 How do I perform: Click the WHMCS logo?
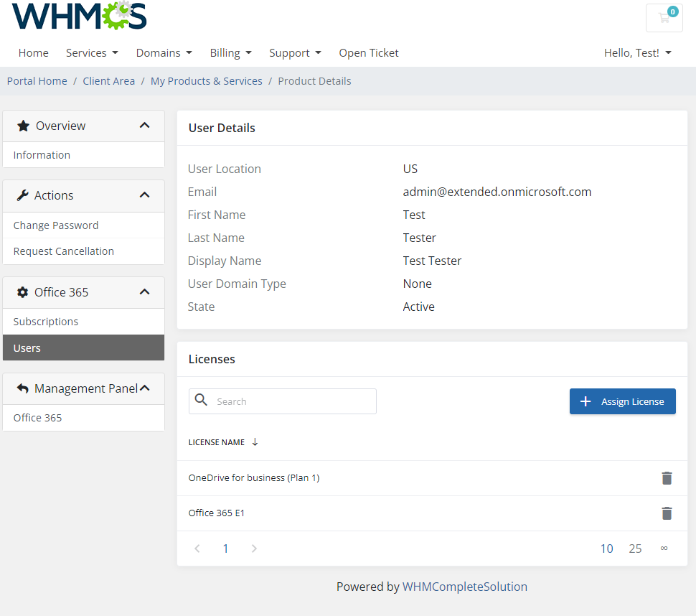pos(79,16)
